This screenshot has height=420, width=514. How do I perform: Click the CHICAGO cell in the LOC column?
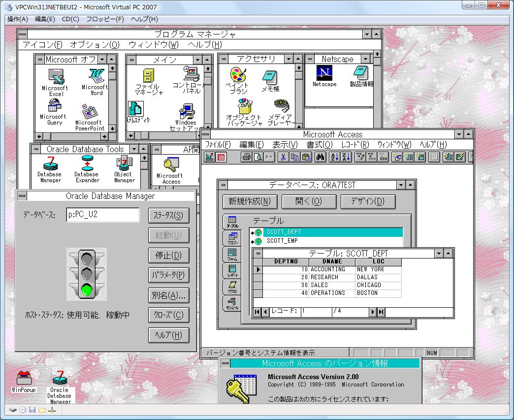[378, 285]
